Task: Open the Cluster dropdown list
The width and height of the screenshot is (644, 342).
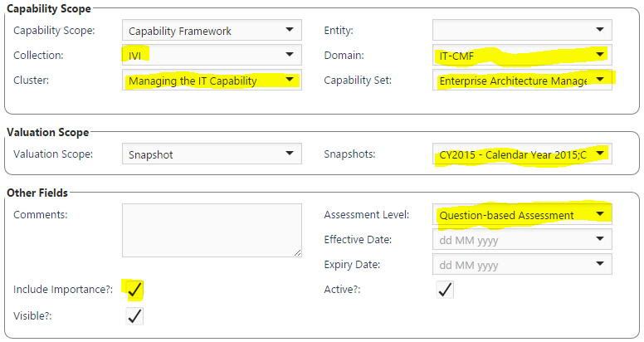Action: click(289, 81)
